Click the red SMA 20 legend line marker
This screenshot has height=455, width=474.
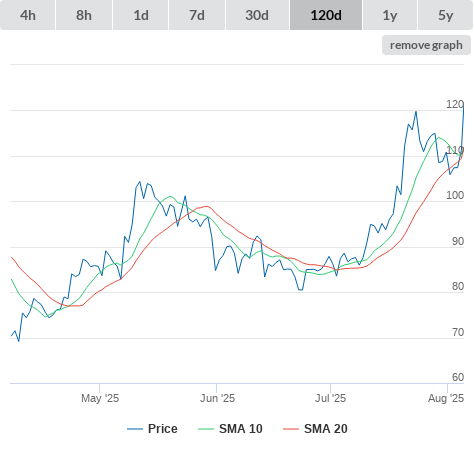coord(291,429)
